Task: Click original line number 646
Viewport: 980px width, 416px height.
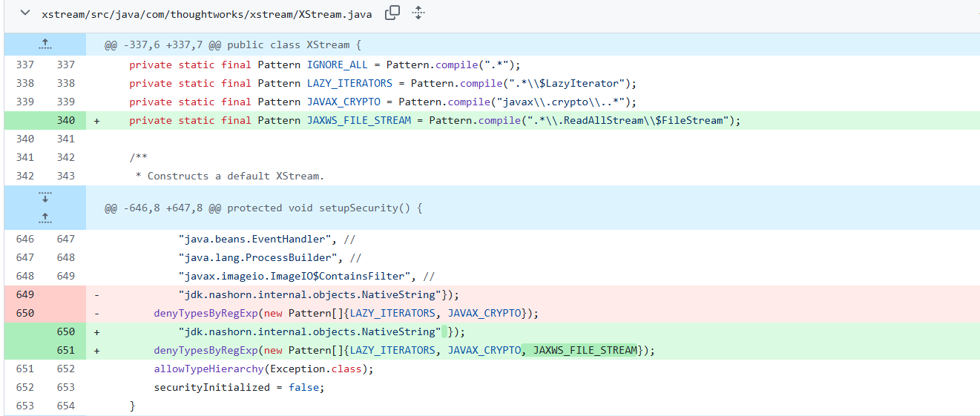Action: coord(24,239)
